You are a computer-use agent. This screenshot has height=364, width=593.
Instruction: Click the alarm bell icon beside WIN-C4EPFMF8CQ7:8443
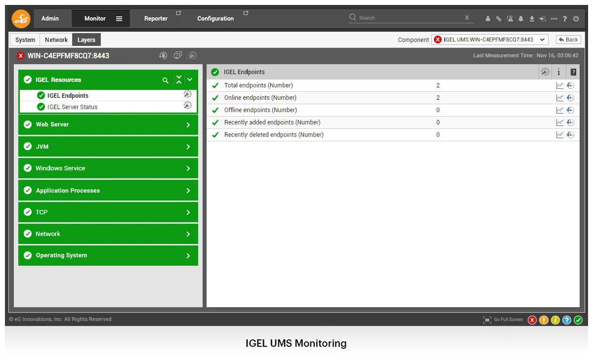pyautogui.click(x=163, y=55)
